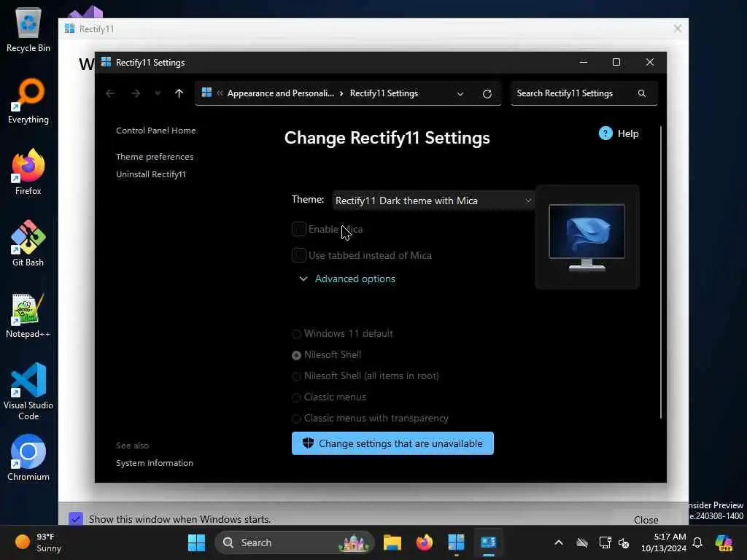Select the Classic menus radio option
The width and height of the screenshot is (747, 560).
coord(296,397)
